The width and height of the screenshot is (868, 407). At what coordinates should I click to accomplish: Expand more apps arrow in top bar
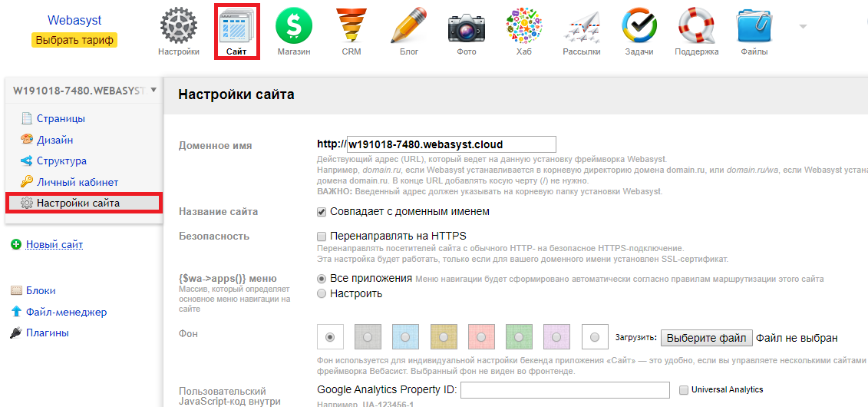click(x=803, y=26)
